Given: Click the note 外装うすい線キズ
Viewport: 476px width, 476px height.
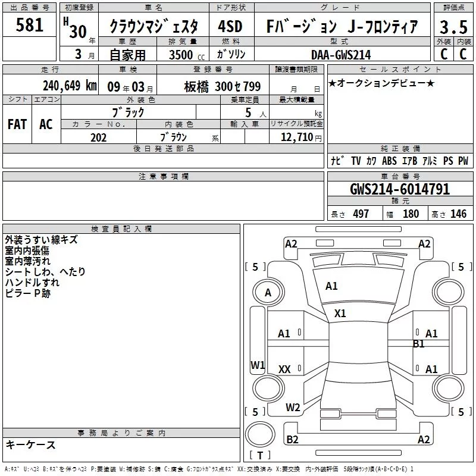Looking at the screenshot, I should point(41,240).
